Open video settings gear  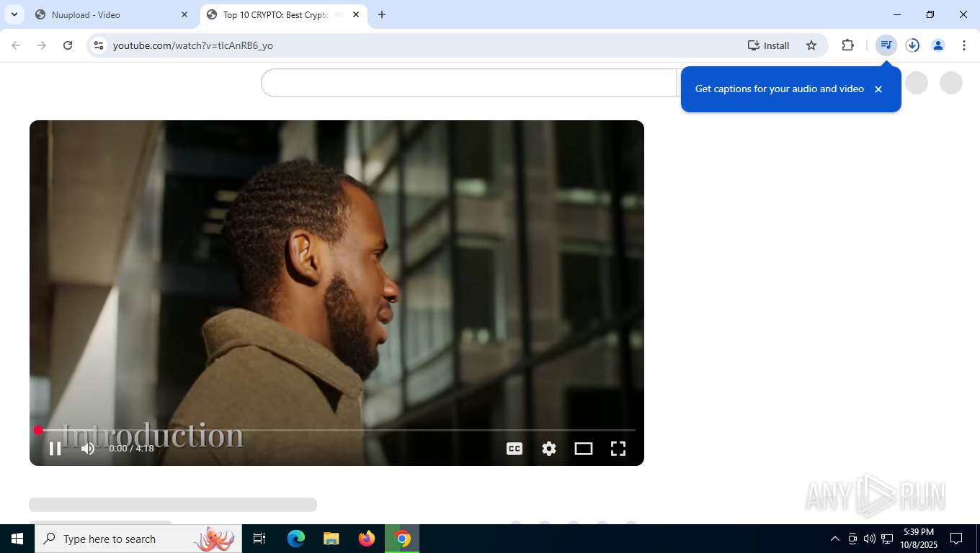click(549, 449)
